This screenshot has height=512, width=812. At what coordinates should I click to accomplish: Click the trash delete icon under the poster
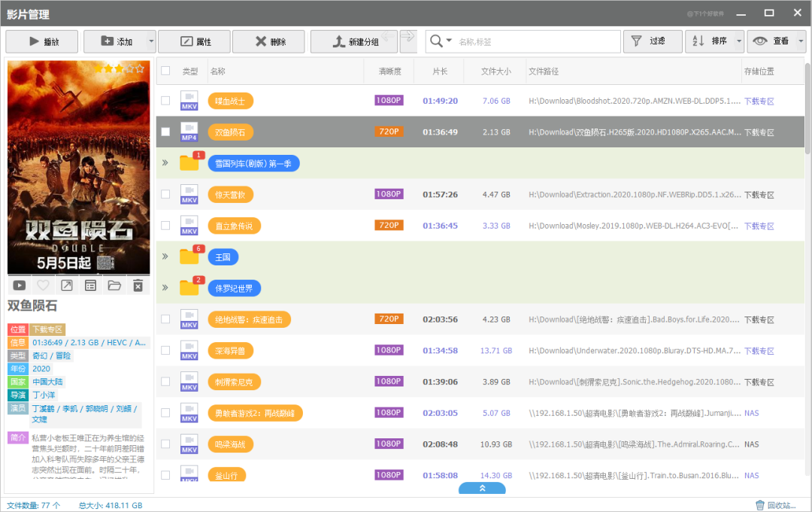coord(138,286)
